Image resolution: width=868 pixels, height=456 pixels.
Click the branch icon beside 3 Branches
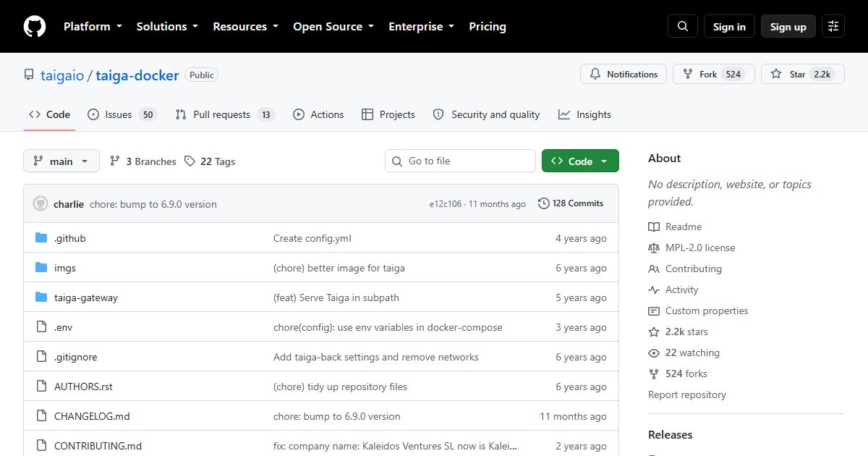tap(115, 161)
